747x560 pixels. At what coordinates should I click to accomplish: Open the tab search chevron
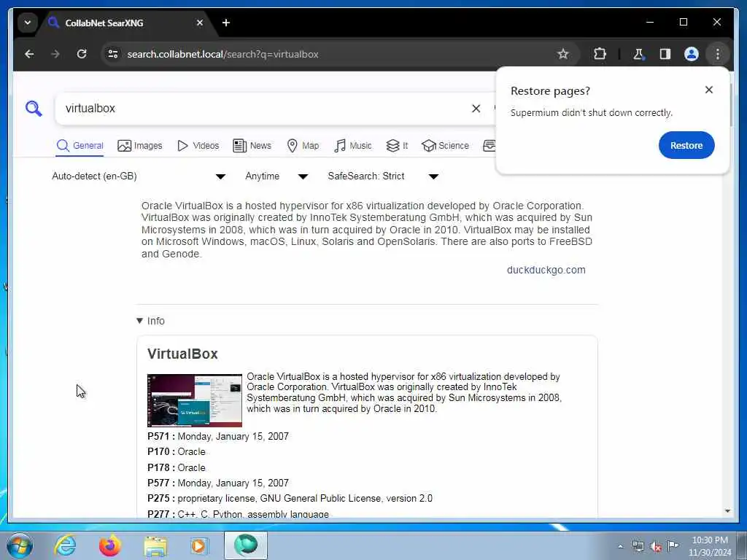pos(28,23)
